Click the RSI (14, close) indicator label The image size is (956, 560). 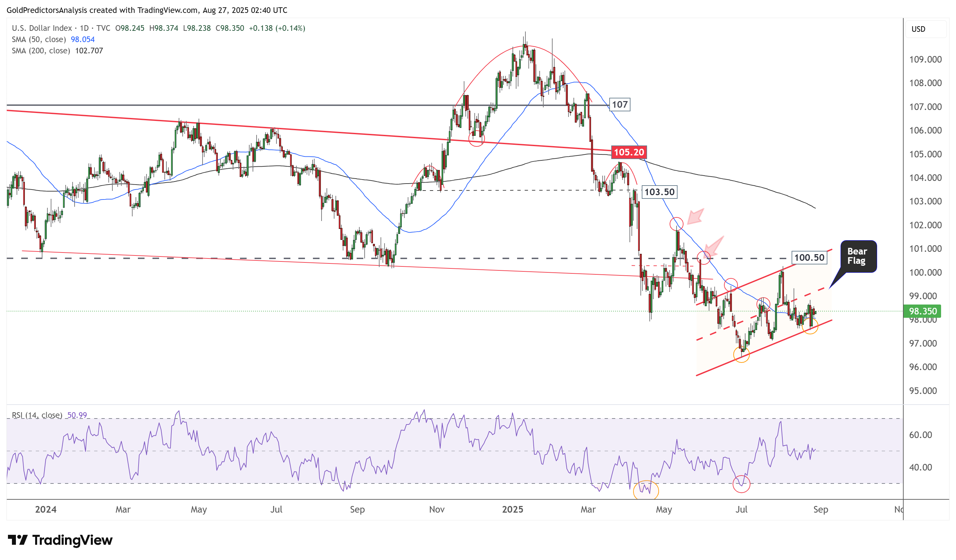pos(37,415)
